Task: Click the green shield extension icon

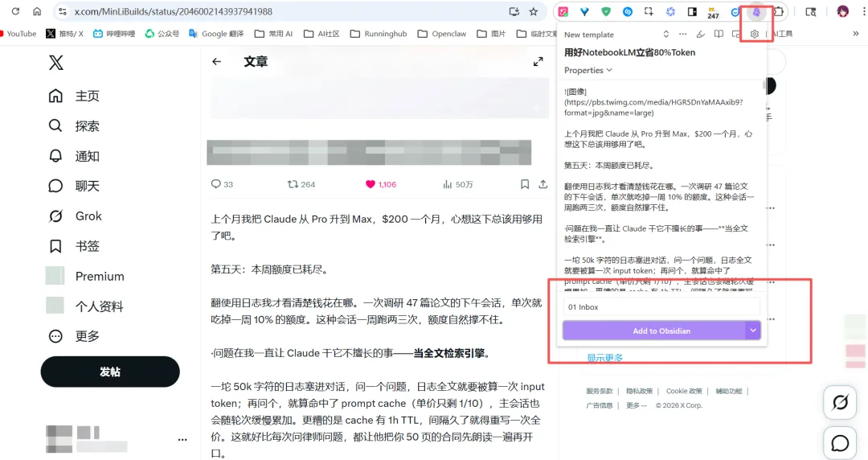Action: click(x=606, y=11)
